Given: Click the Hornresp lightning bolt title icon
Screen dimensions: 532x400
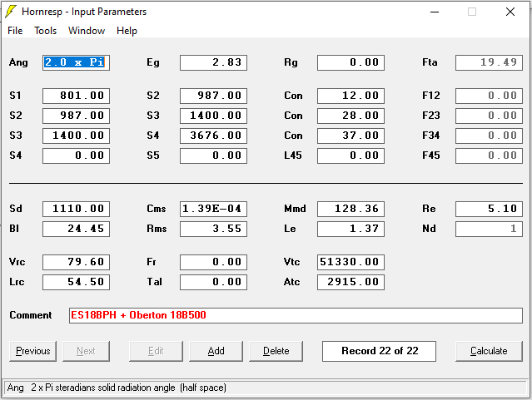Looking at the screenshot, I should coord(11,12).
